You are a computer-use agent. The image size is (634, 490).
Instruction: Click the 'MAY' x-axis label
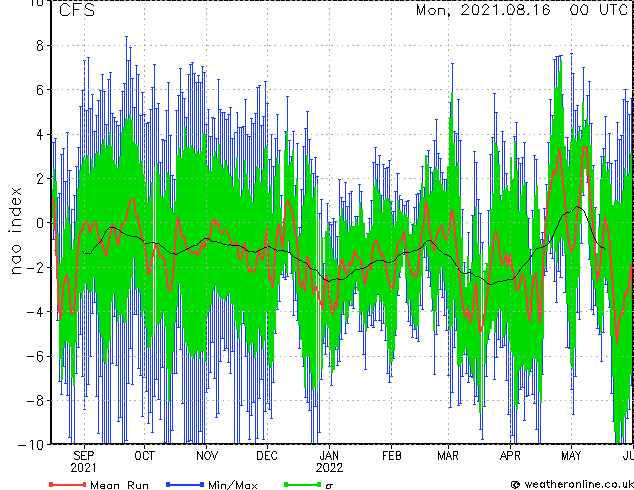click(x=571, y=456)
